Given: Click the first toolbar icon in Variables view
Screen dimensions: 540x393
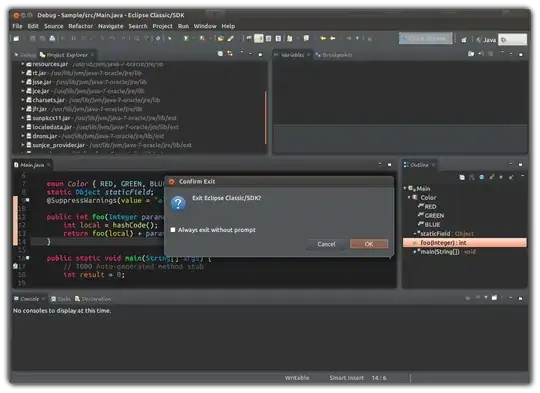Looking at the screenshot, I should pyautogui.click(x=471, y=54).
